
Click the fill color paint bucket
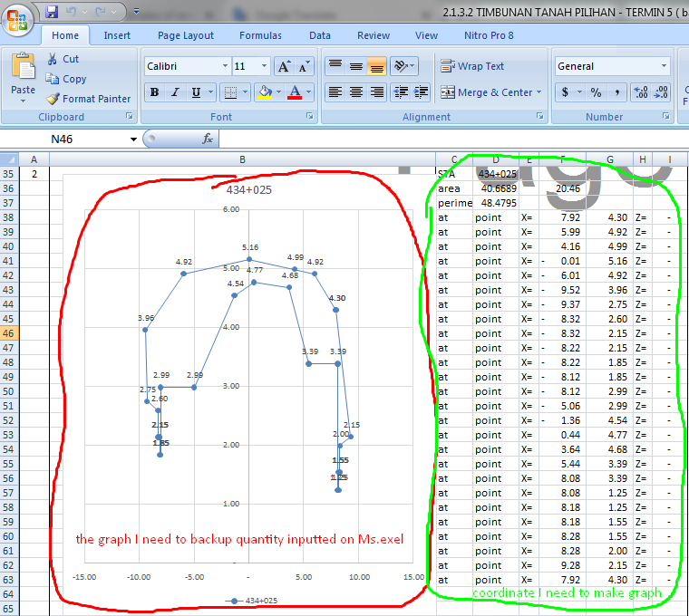264,92
